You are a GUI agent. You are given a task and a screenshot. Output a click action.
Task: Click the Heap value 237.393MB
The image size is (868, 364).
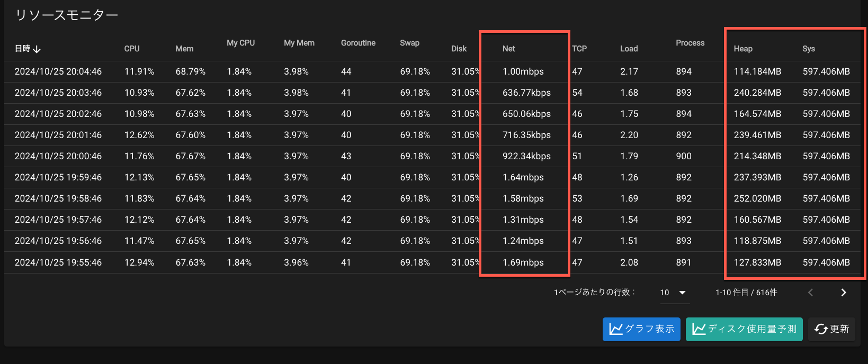757,177
